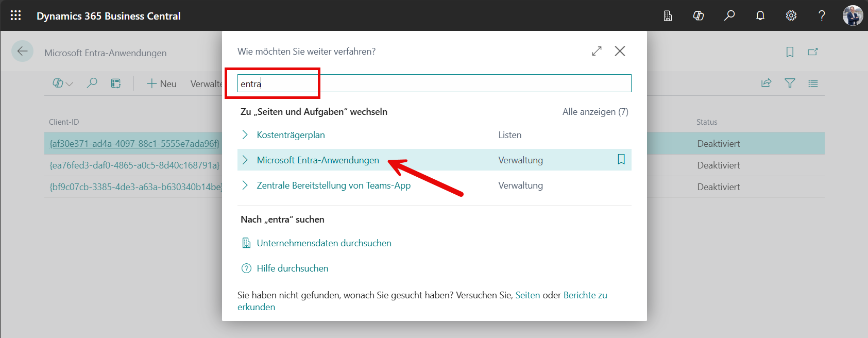The height and width of the screenshot is (338, 868).
Task: Open the company/environment building icon in header
Action: click(x=668, y=16)
